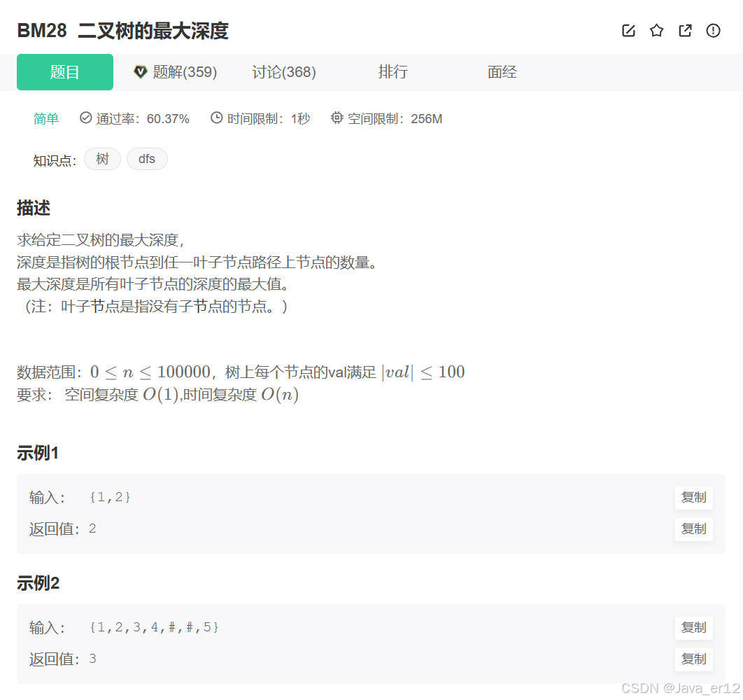Open the 面经 tab
743x700 pixels.
pos(502,71)
